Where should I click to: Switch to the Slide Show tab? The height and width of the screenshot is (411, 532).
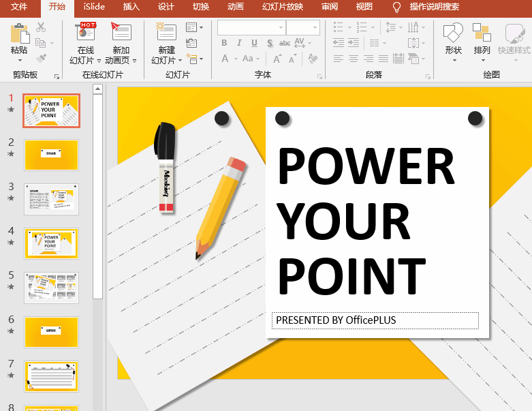[283, 7]
